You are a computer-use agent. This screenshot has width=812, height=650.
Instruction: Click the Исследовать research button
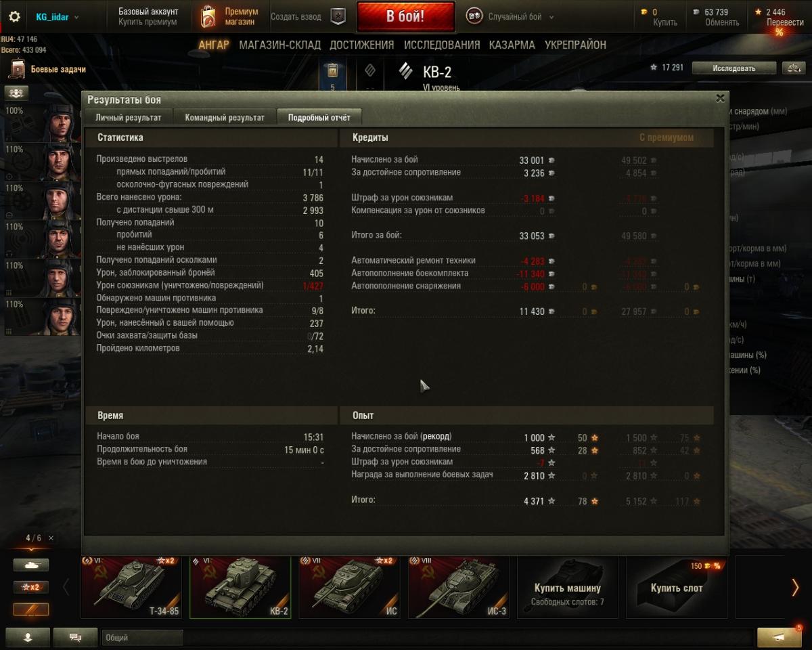click(x=734, y=68)
